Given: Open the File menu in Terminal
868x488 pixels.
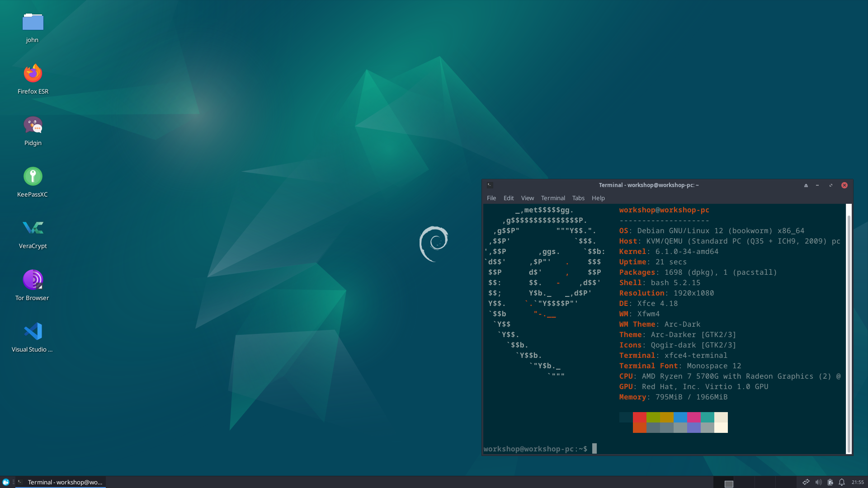Looking at the screenshot, I should click(491, 198).
